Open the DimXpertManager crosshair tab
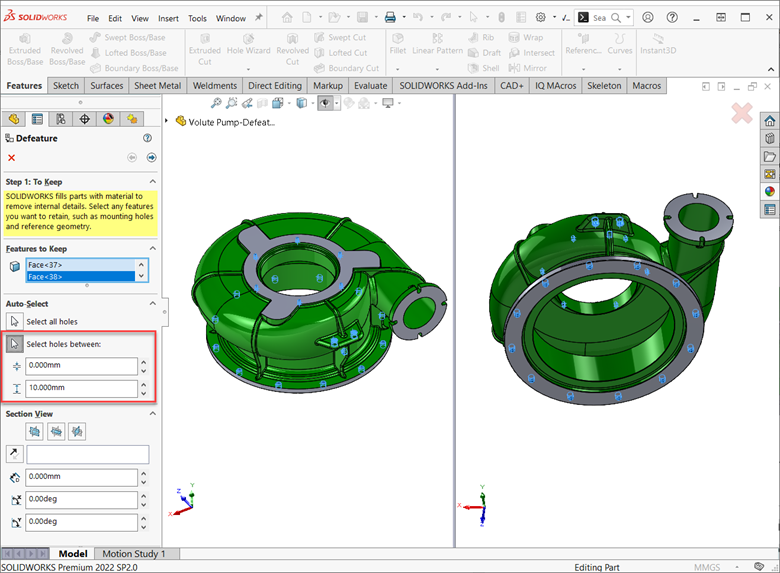 tap(85, 119)
